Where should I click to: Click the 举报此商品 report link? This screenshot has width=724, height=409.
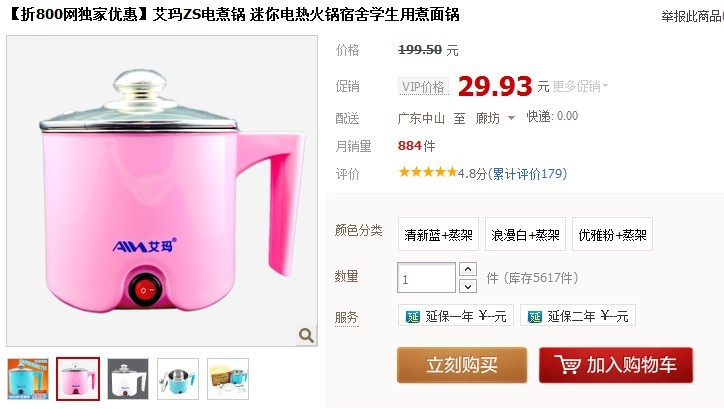692,16
